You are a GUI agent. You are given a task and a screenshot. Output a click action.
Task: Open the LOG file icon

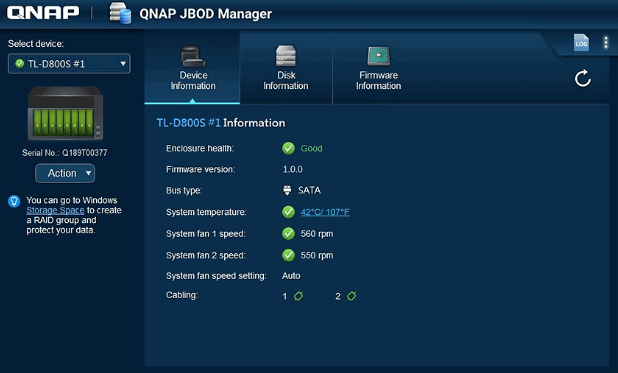pyautogui.click(x=581, y=43)
